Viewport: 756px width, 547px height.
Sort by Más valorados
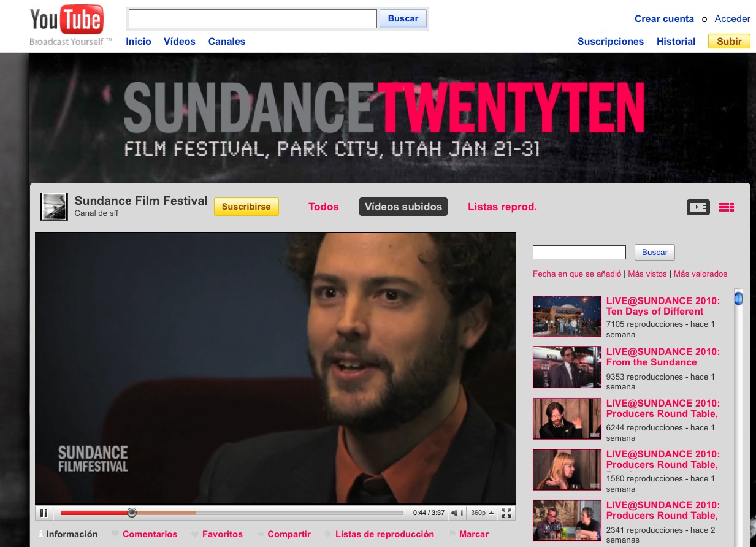(x=700, y=274)
